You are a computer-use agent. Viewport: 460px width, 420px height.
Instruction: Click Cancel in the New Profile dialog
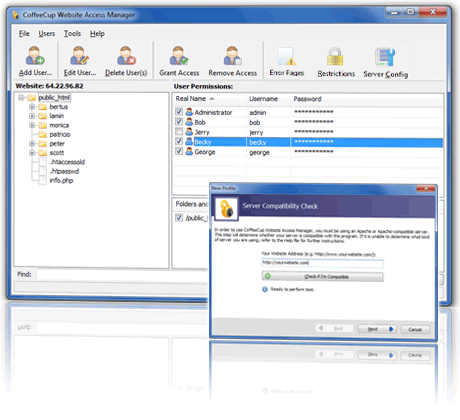click(415, 329)
